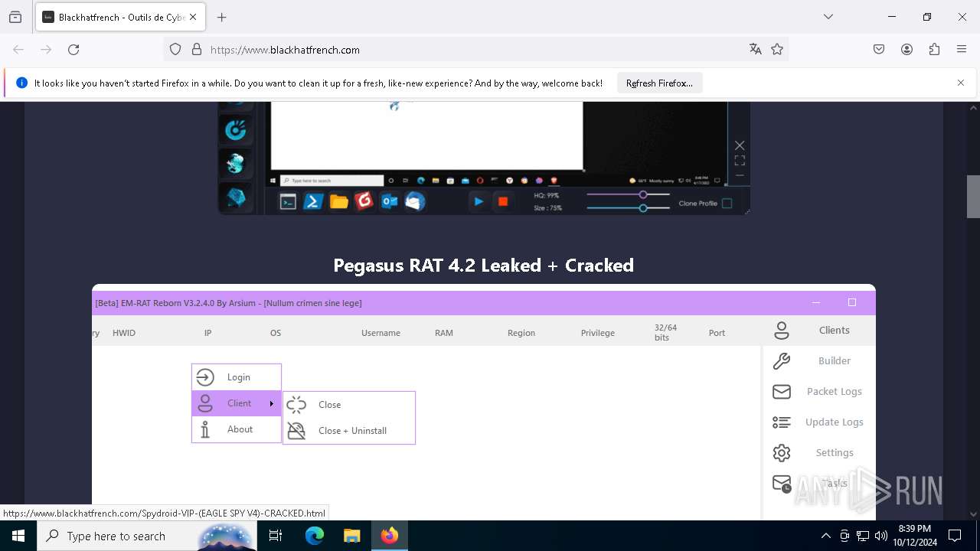Screen dimensions: 980x551
Task: Click the Username column header
Action: tap(381, 333)
